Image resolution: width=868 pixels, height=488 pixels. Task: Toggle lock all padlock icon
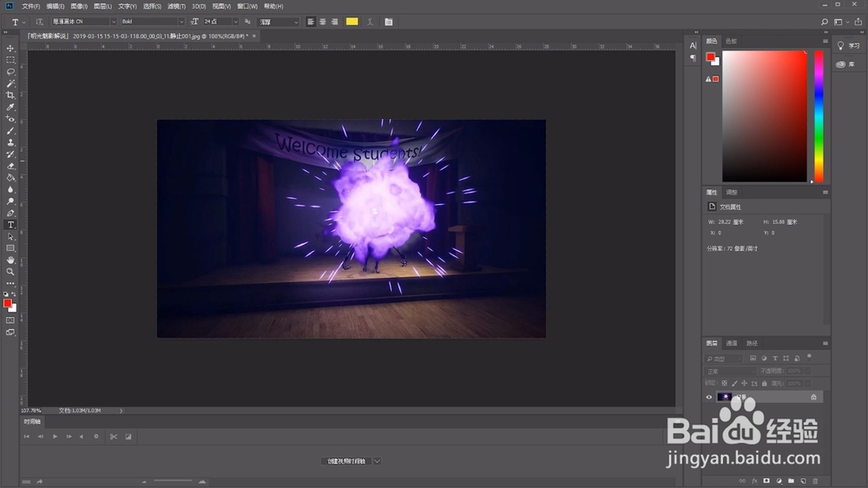[765, 383]
